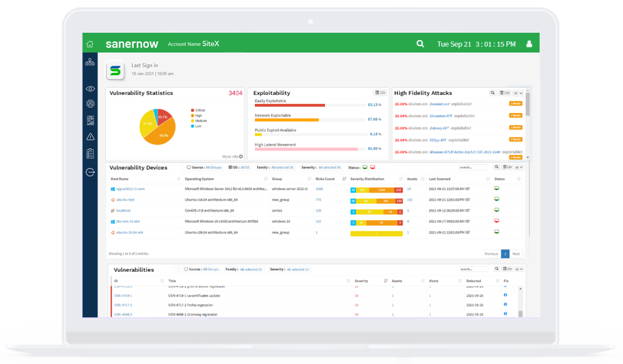Open the network hierarchy icon in the sidebar

point(90,62)
